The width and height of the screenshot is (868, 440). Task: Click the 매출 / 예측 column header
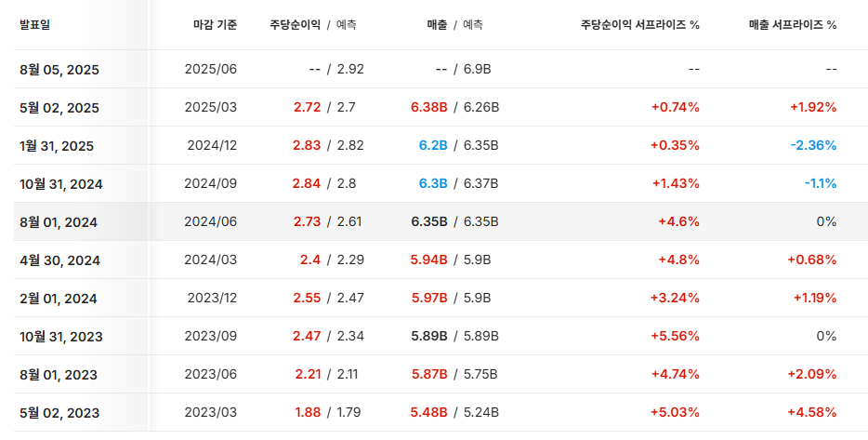coord(455,25)
